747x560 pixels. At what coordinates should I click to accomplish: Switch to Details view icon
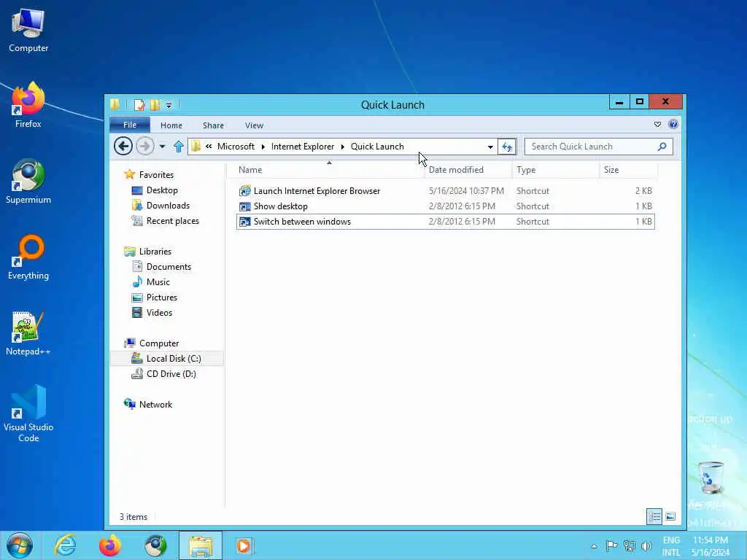(654, 516)
